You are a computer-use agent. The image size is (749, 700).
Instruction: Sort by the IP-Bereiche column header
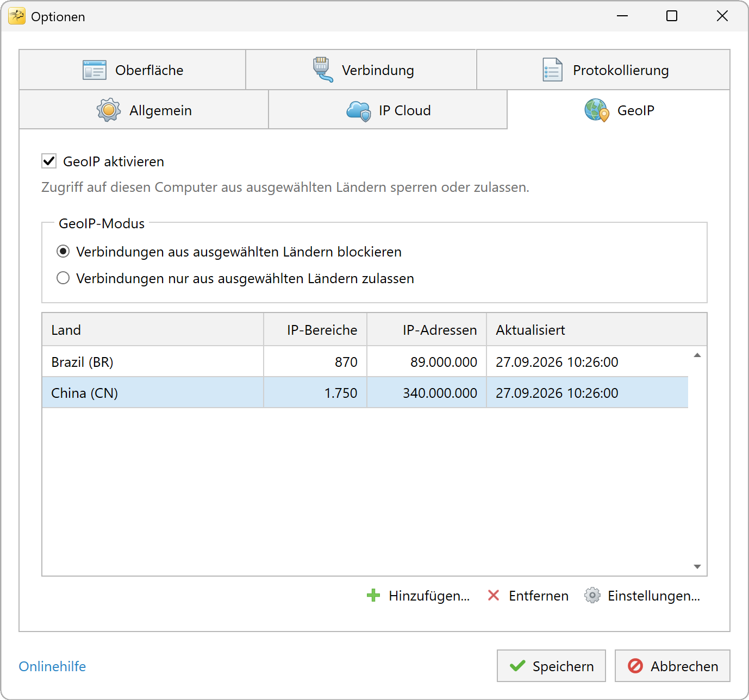click(x=315, y=330)
